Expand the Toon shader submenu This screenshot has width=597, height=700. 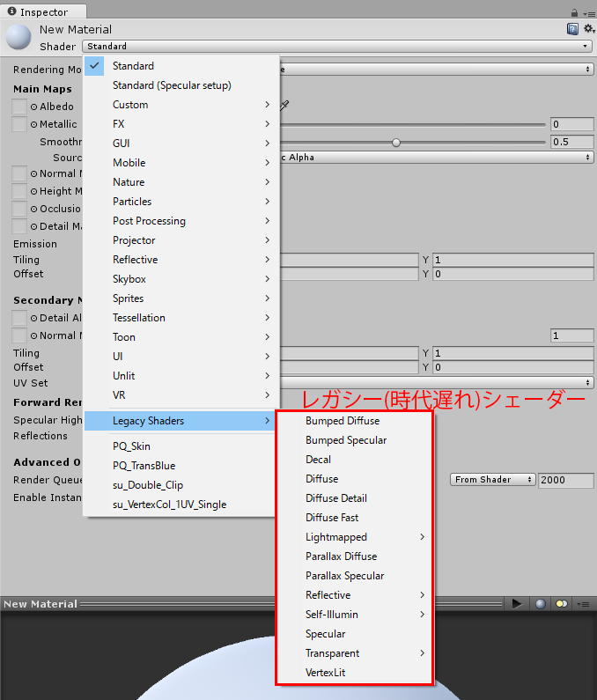pyautogui.click(x=181, y=337)
